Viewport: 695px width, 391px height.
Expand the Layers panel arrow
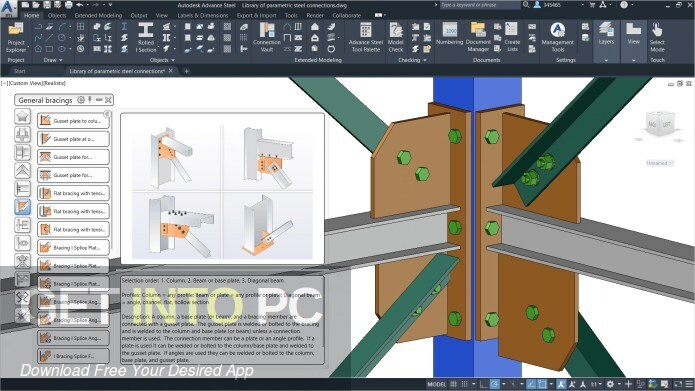(x=606, y=60)
